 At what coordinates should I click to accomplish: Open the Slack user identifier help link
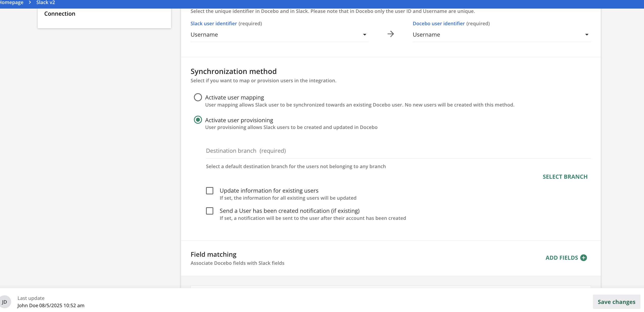pyautogui.click(x=214, y=23)
